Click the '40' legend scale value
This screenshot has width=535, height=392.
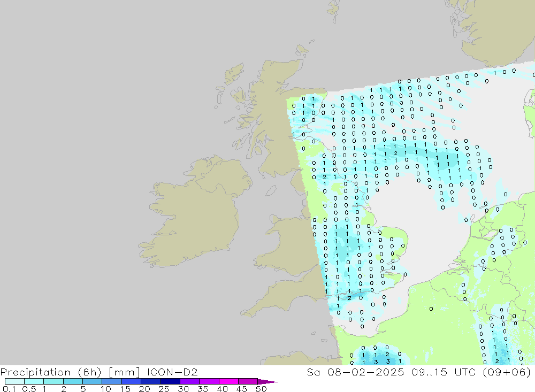point(222,389)
